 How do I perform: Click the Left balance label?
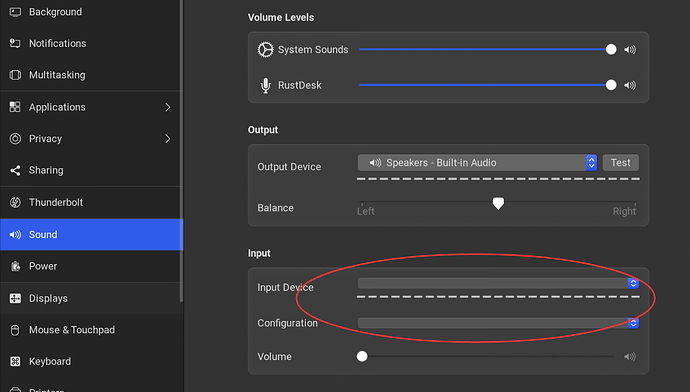[x=366, y=211]
